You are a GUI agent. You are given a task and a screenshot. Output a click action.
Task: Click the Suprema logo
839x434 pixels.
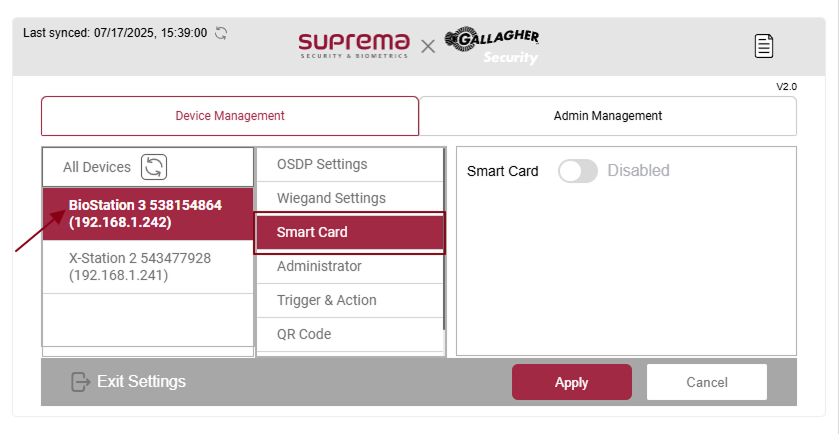[354, 45]
